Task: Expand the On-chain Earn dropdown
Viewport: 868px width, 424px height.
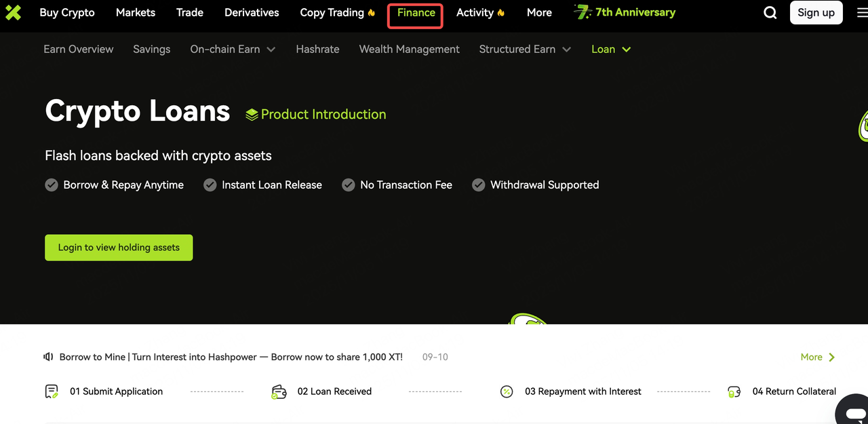Action: 271,50
